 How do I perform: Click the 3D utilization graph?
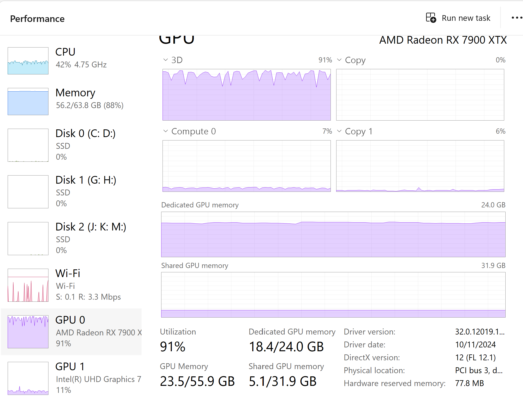(x=246, y=95)
